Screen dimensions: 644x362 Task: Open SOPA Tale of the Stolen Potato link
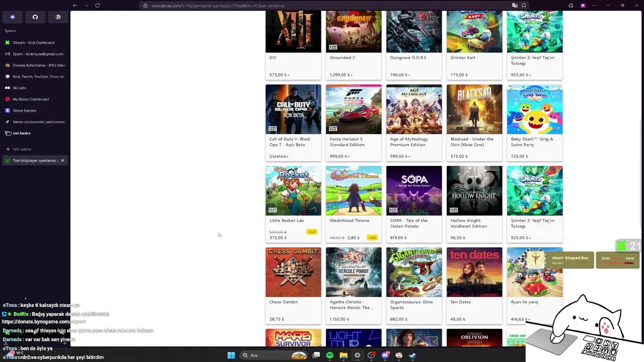click(x=409, y=223)
